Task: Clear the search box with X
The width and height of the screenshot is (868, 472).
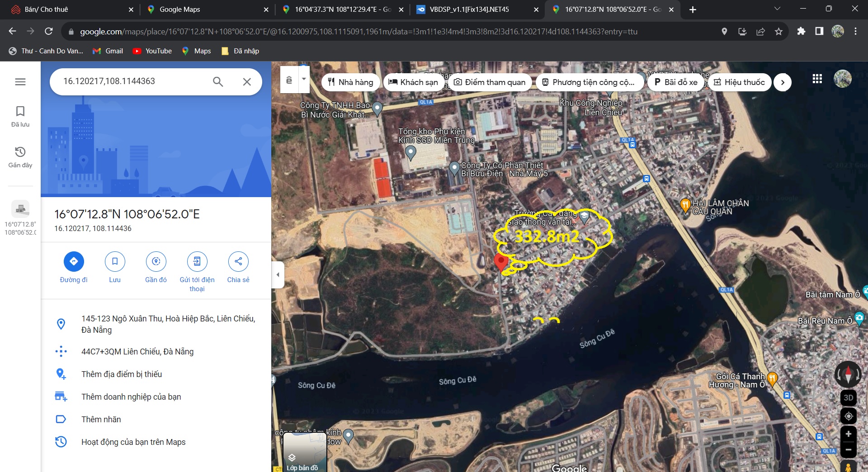Action: 247,82
